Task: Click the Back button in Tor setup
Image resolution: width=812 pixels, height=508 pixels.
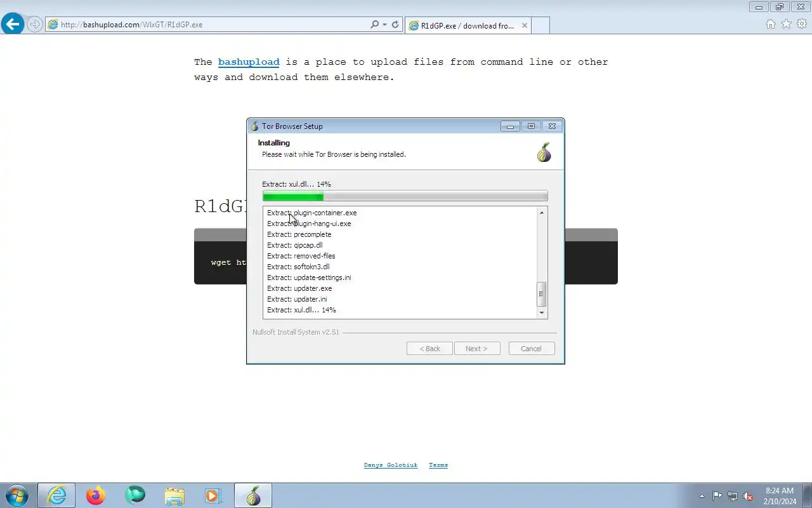Action: 429,349
